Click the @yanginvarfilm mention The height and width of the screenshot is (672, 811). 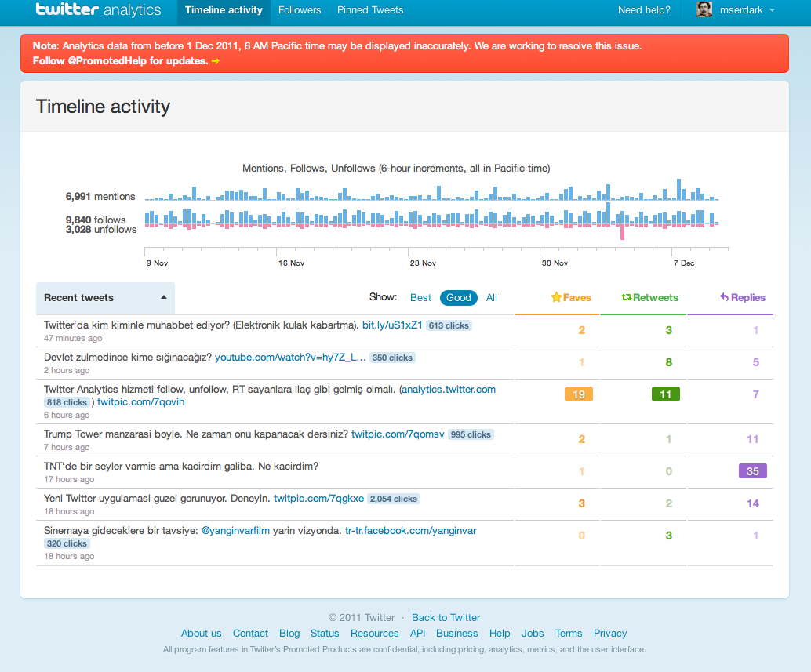pos(235,530)
